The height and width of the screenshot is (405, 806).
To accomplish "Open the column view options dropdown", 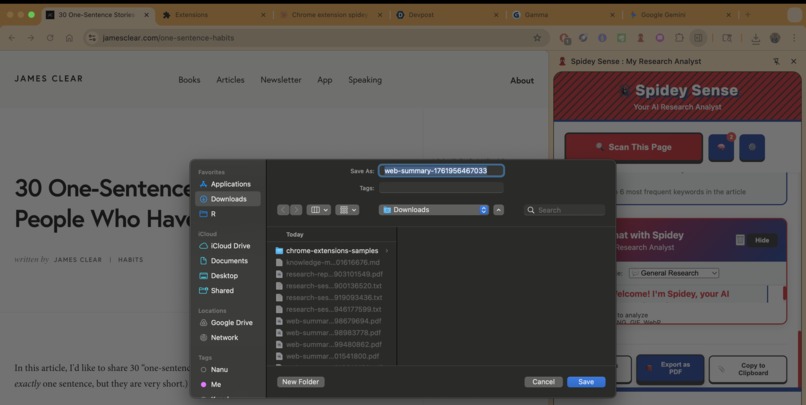I will click(x=319, y=210).
